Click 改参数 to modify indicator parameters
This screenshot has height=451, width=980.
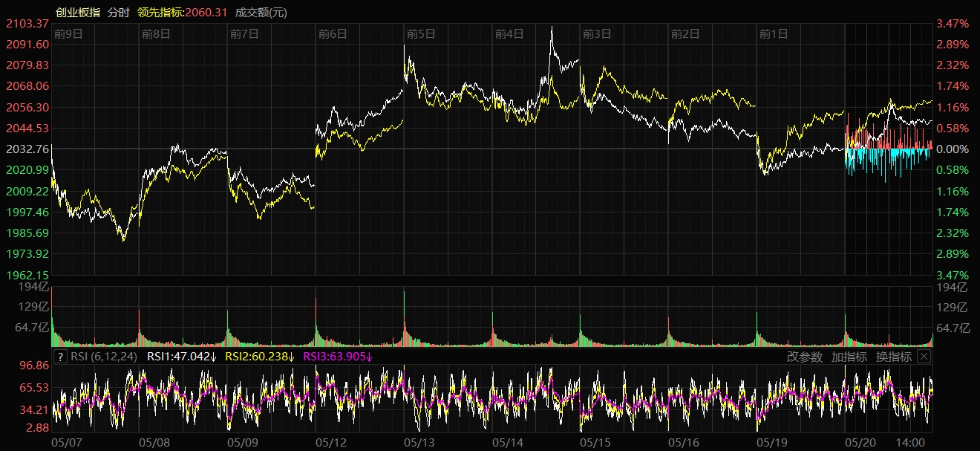(805, 357)
